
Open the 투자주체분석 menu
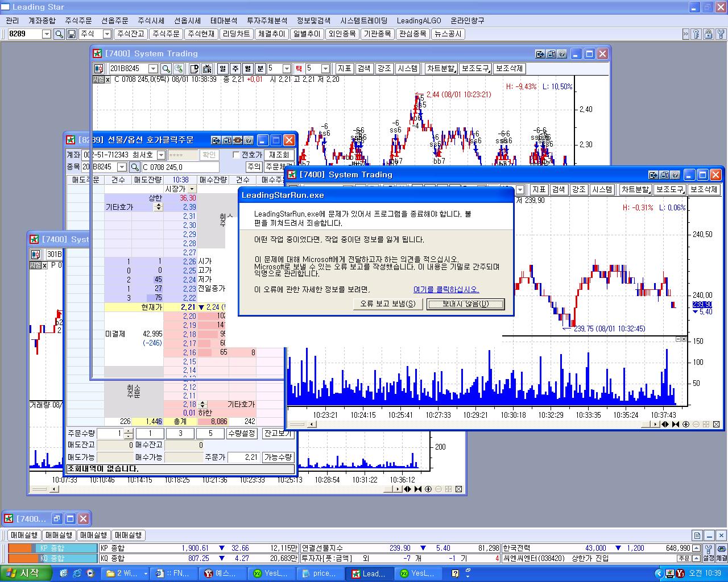point(267,20)
